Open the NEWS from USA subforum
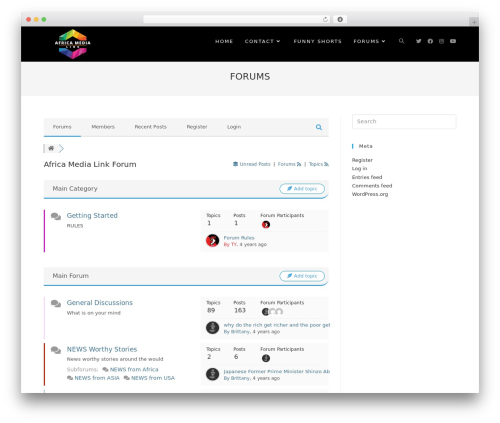This screenshot has width=500, height=423. click(153, 378)
